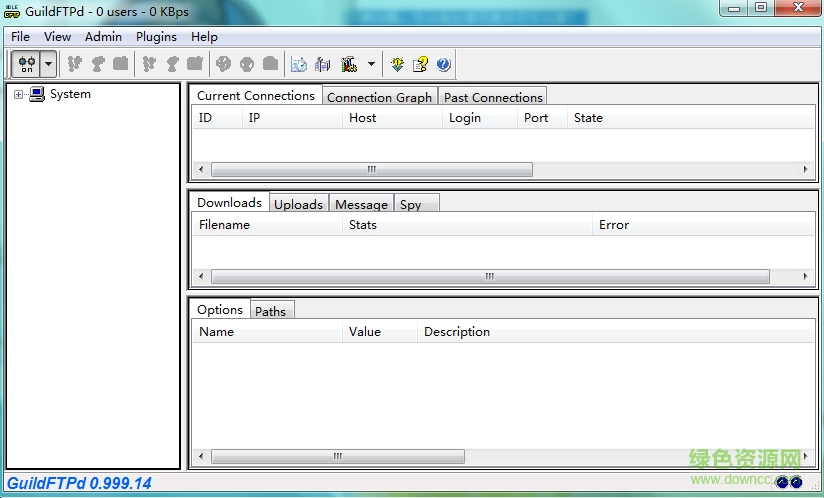This screenshot has height=498, width=824.
Task: Click the blue help question mark icon
Action: coord(444,64)
